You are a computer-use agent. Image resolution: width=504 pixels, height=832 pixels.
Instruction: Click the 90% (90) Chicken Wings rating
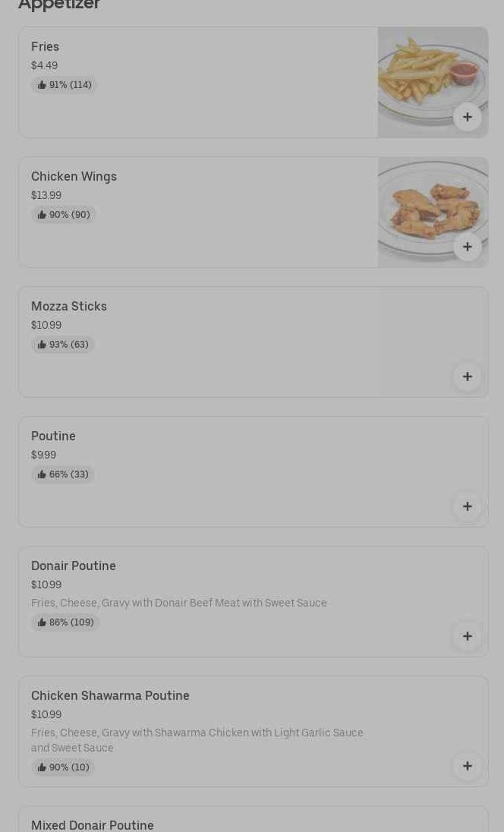tap(64, 215)
